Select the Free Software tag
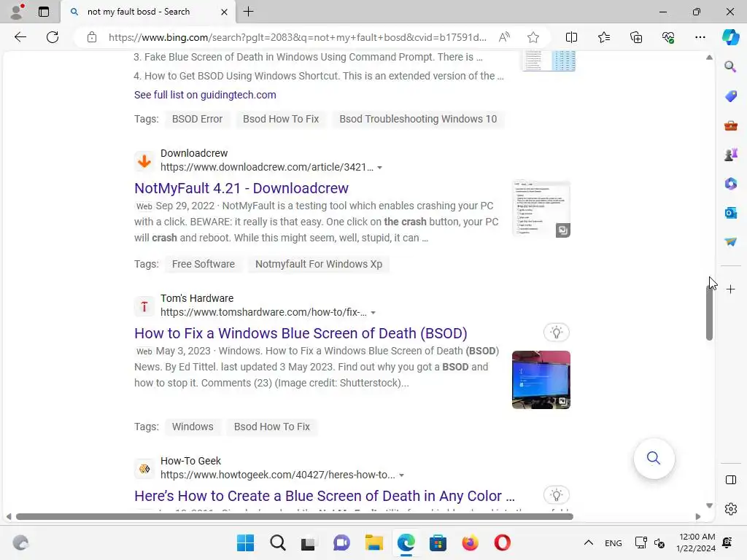 [x=203, y=264]
